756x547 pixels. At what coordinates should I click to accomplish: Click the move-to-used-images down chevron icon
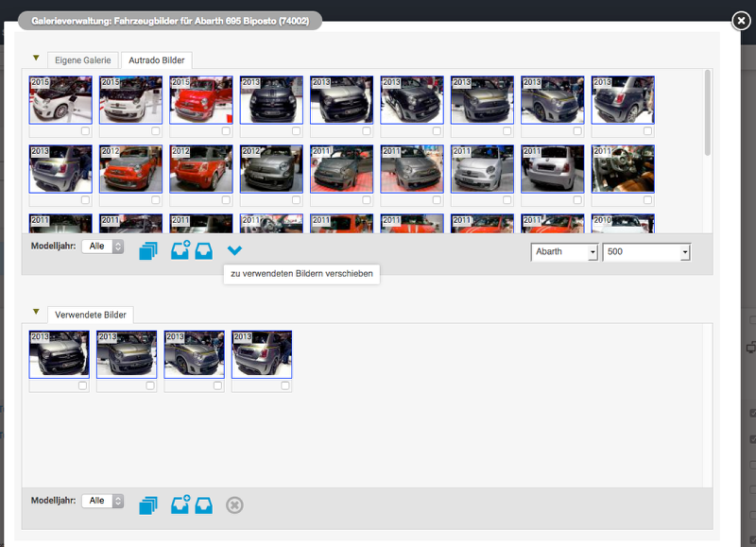[x=235, y=250]
